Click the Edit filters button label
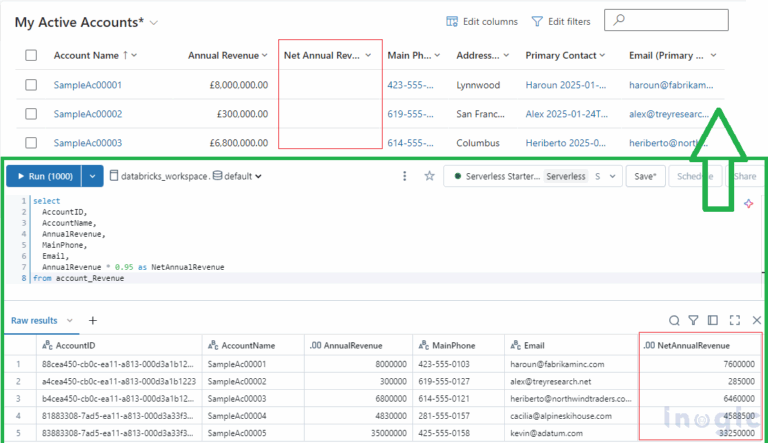This screenshot has height=443, width=768. coord(569,22)
